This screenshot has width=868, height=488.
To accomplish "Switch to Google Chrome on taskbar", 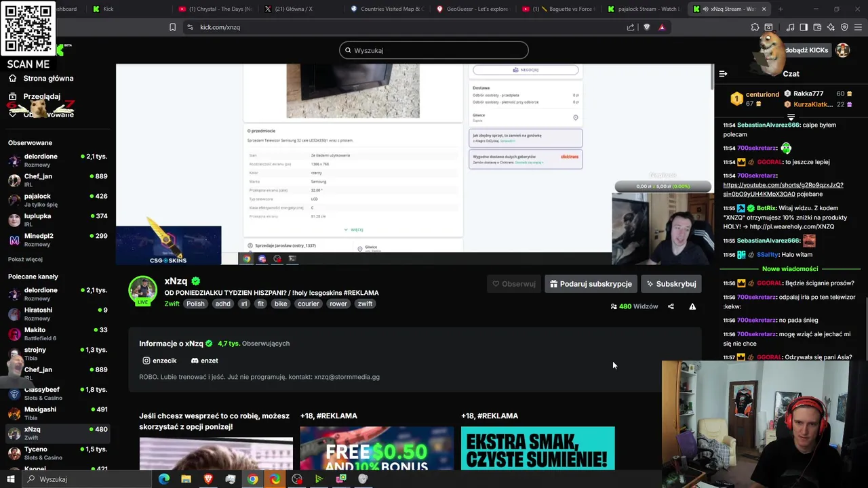I will tap(252, 479).
